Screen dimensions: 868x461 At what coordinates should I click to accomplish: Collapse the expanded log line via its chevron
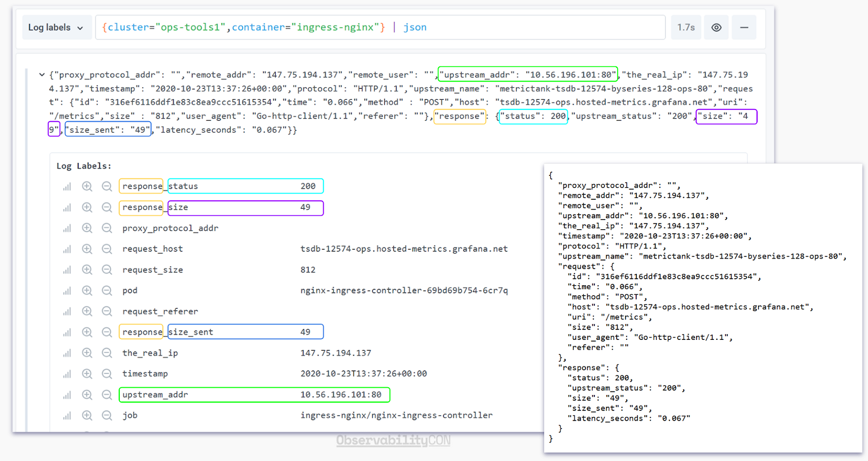tap(42, 75)
